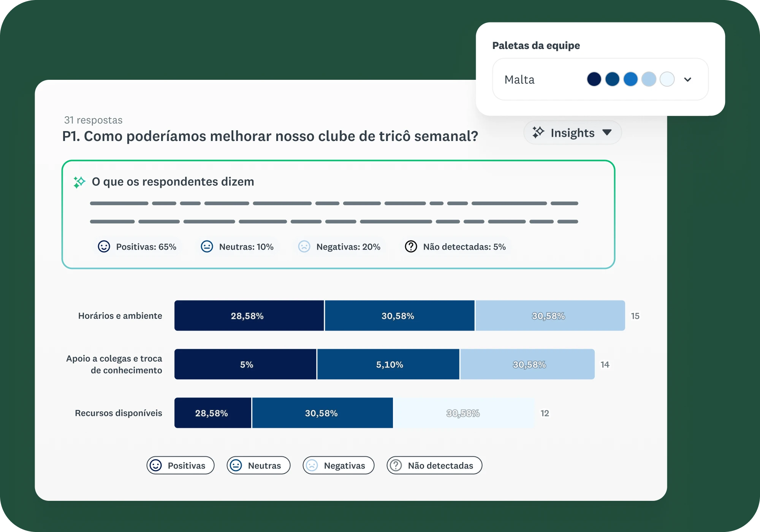
Task: Select the darkest navy swatch in Malta palette
Action: 594,79
